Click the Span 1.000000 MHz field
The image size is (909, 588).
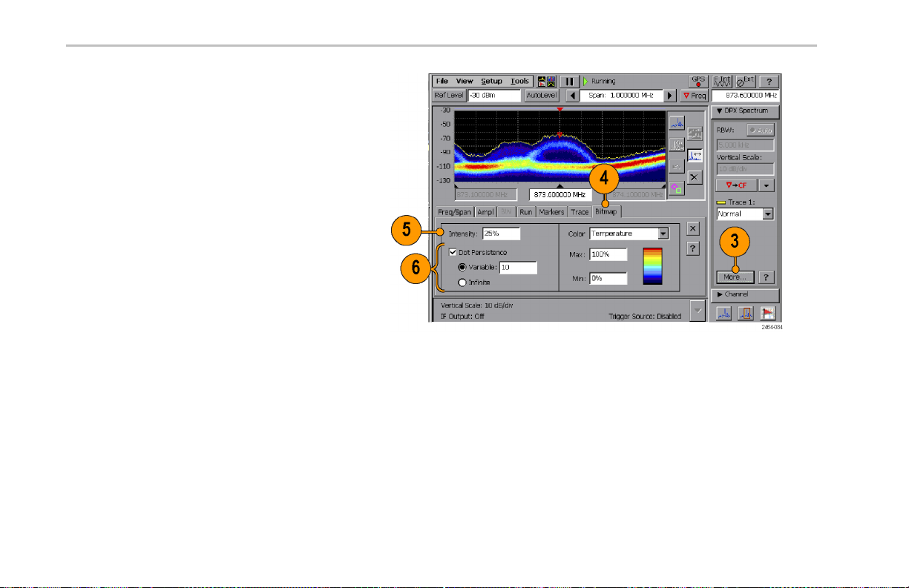click(x=621, y=96)
